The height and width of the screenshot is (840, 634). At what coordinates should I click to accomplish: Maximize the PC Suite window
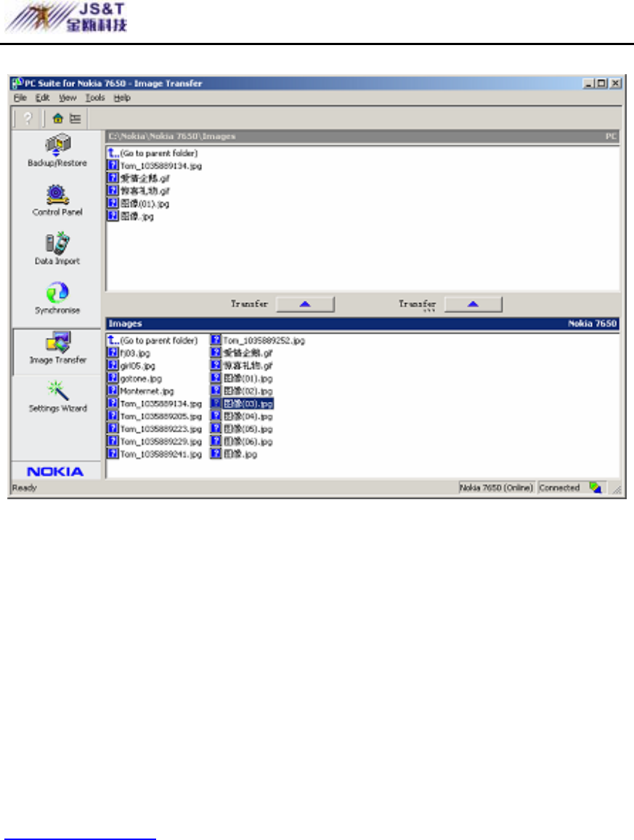pyautogui.click(x=601, y=84)
